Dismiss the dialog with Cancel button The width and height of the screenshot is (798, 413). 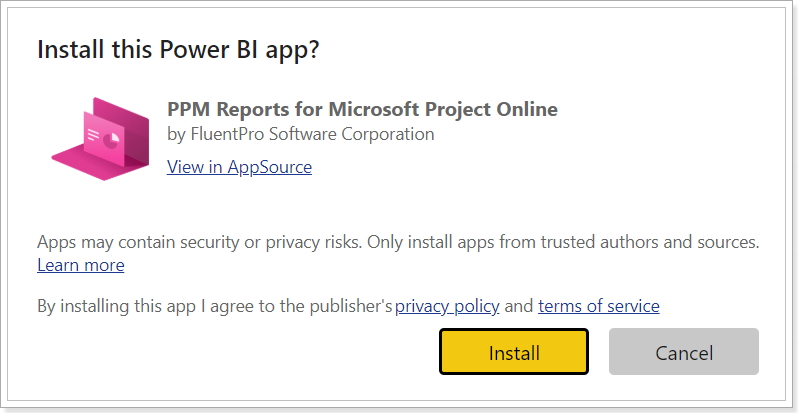(x=683, y=352)
